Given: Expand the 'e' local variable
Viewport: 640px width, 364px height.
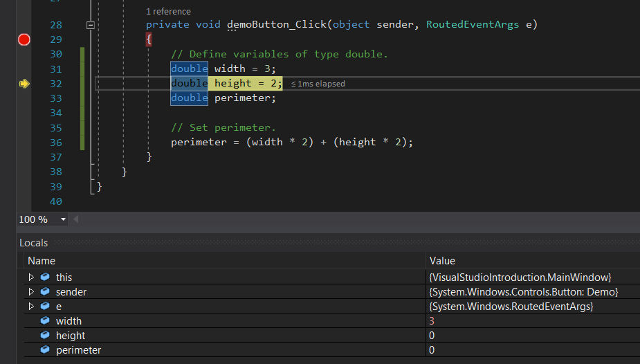Looking at the screenshot, I should [31, 307].
